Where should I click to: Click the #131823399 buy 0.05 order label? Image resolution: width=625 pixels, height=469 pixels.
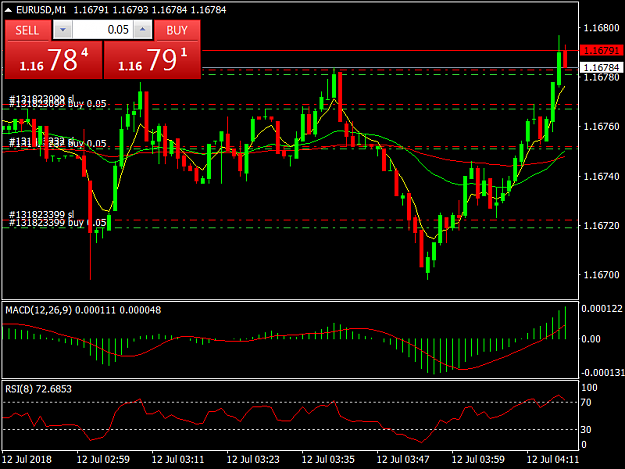tap(57, 222)
